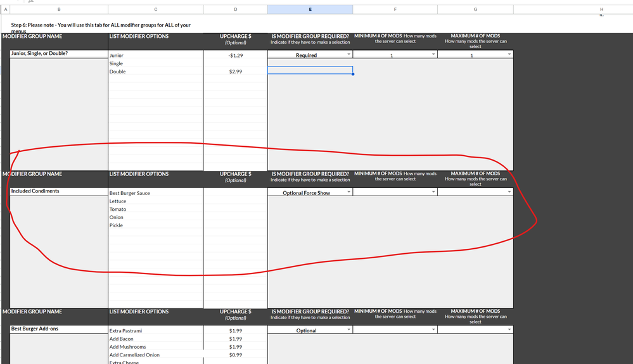Select column C header

click(x=155, y=9)
